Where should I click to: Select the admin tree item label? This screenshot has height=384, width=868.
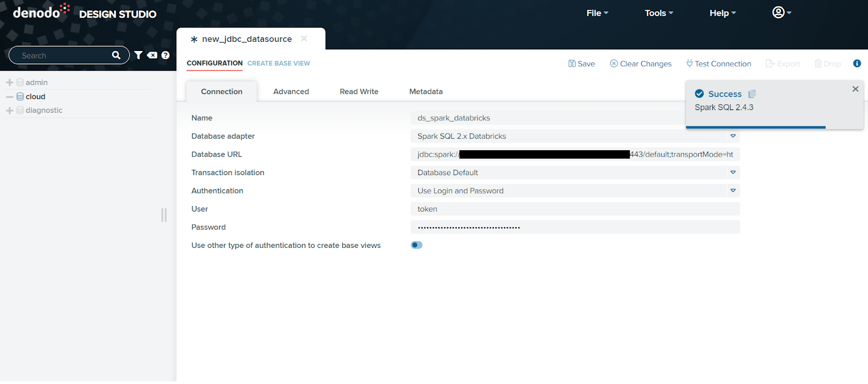click(x=37, y=82)
